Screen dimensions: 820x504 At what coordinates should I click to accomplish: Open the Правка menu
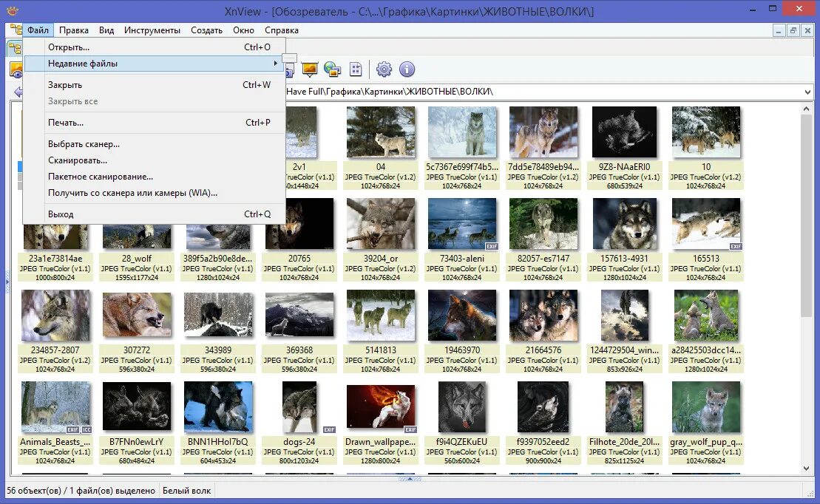pos(74,30)
